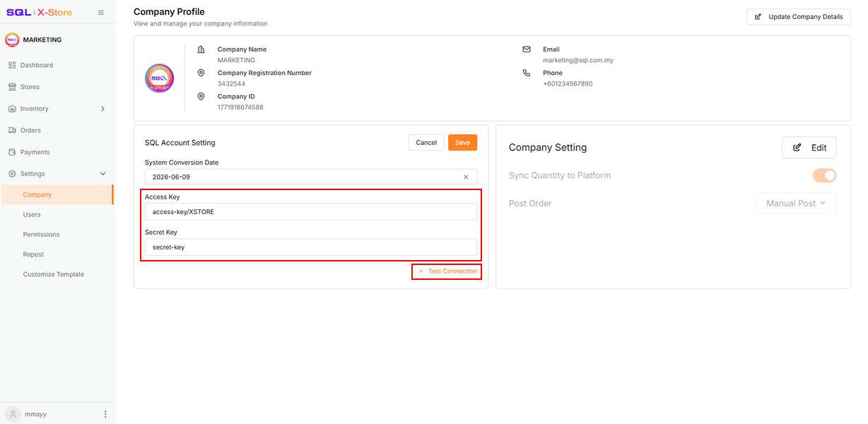The width and height of the screenshot is (868, 424).
Task: Click the Edit button in Company Setting
Action: tap(809, 148)
